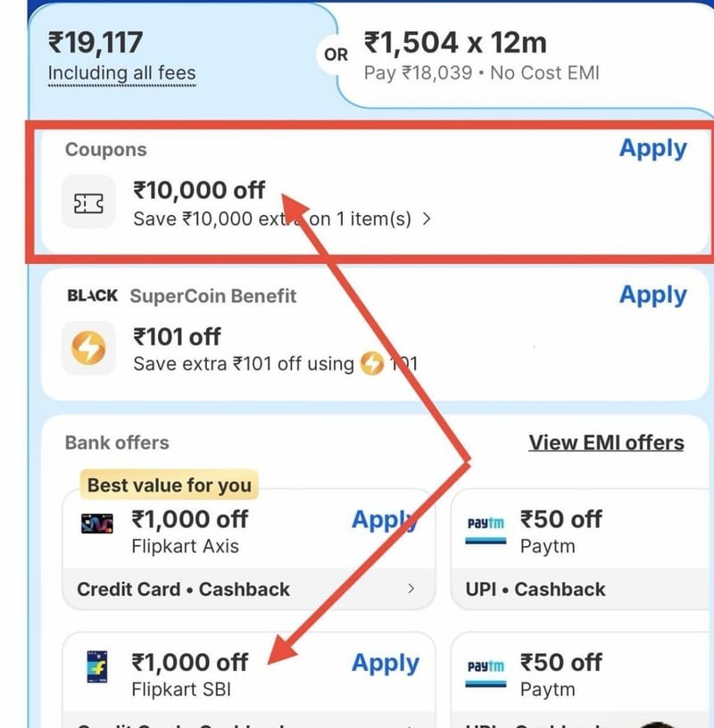Image resolution: width=714 pixels, height=728 pixels.
Task: Click the SuperCoin lightning bolt icon
Action: [x=88, y=348]
